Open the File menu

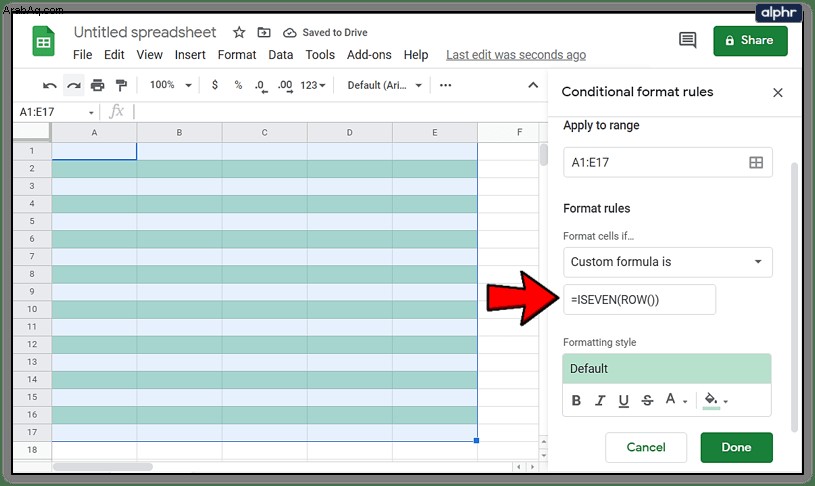pyautogui.click(x=82, y=55)
